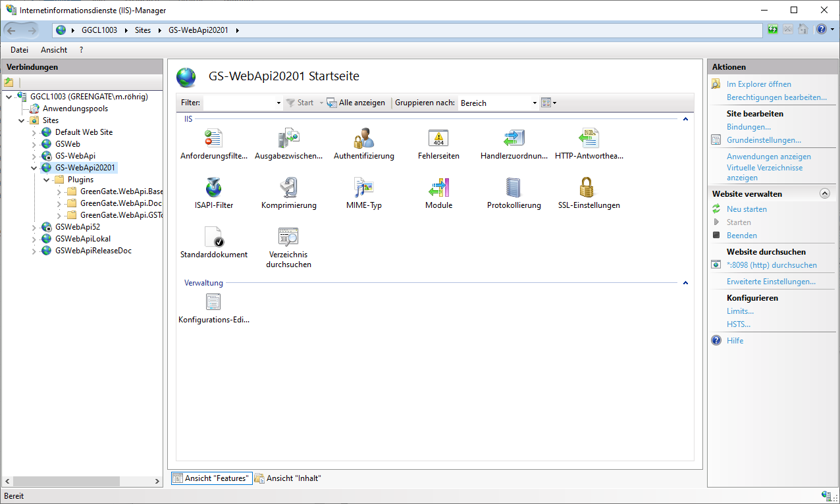Click Im Explorer öffnen link

[759, 84]
